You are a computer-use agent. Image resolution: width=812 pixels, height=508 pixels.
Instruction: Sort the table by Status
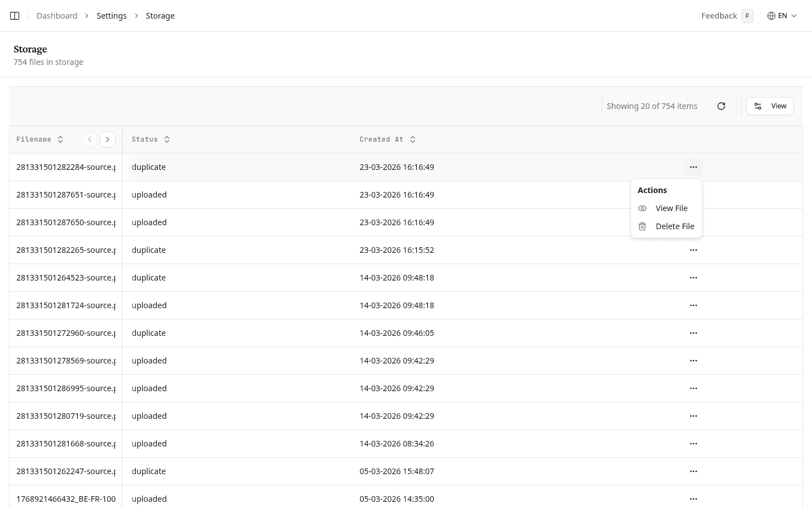(151, 139)
